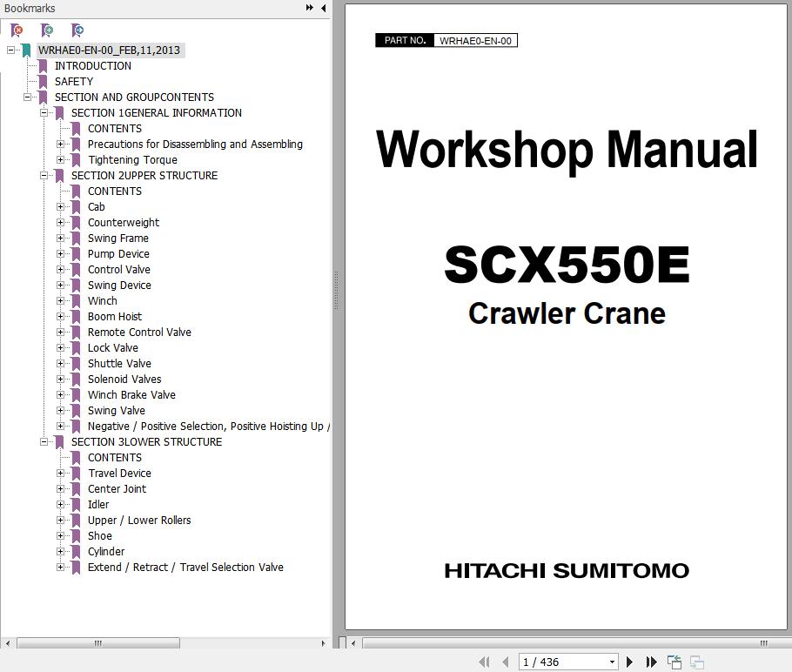Open the Lock Valve bookmark
This screenshot has width=792, height=672.
coord(112,347)
